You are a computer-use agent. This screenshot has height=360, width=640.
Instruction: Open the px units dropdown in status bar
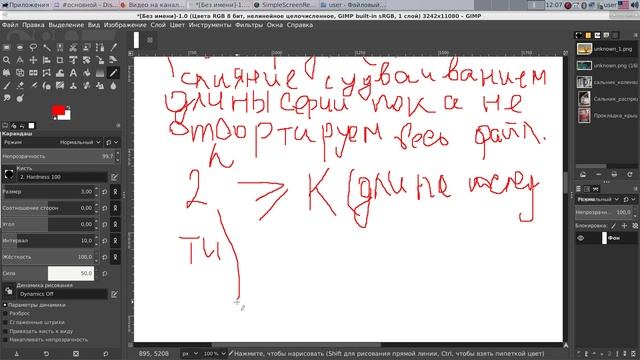pos(190,353)
